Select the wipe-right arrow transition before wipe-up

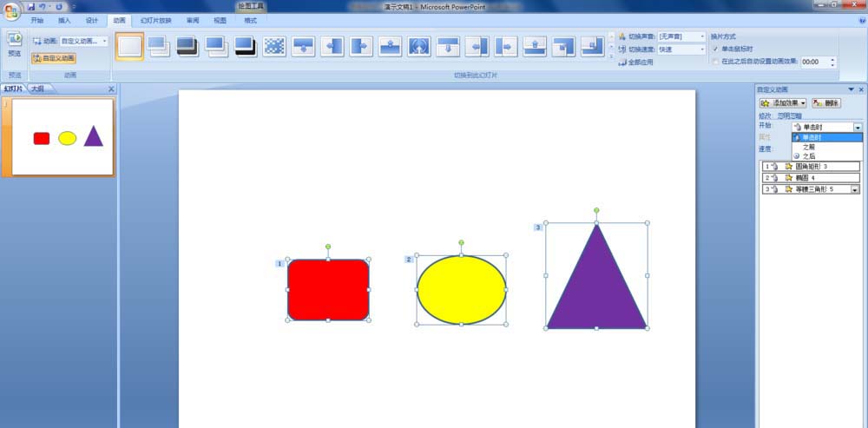click(x=361, y=47)
